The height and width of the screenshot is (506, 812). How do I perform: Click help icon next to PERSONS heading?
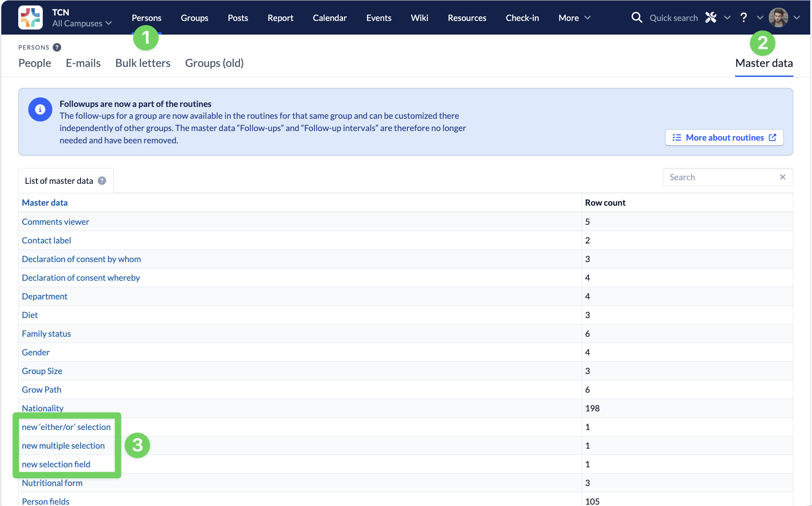(x=57, y=47)
